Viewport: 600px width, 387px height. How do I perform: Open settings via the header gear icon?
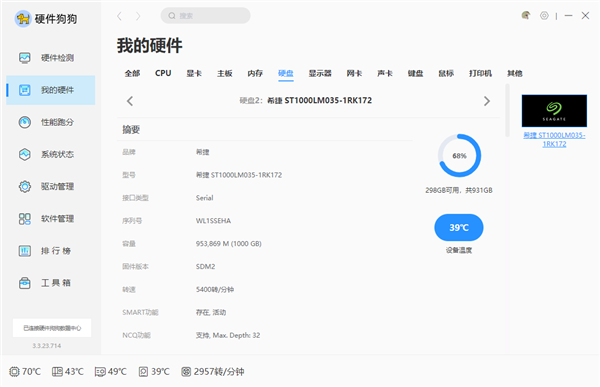[x=544, y=15]
